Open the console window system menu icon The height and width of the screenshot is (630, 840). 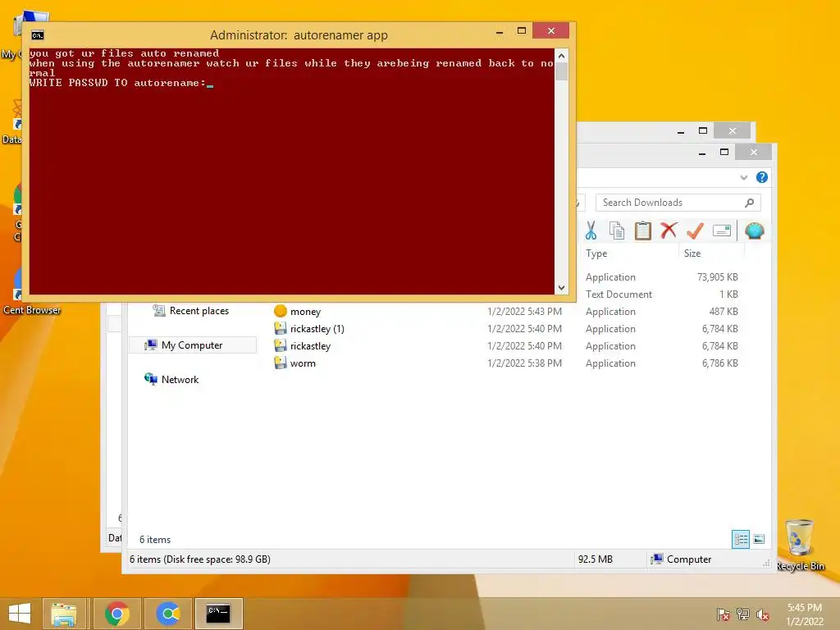pos(38,35)
